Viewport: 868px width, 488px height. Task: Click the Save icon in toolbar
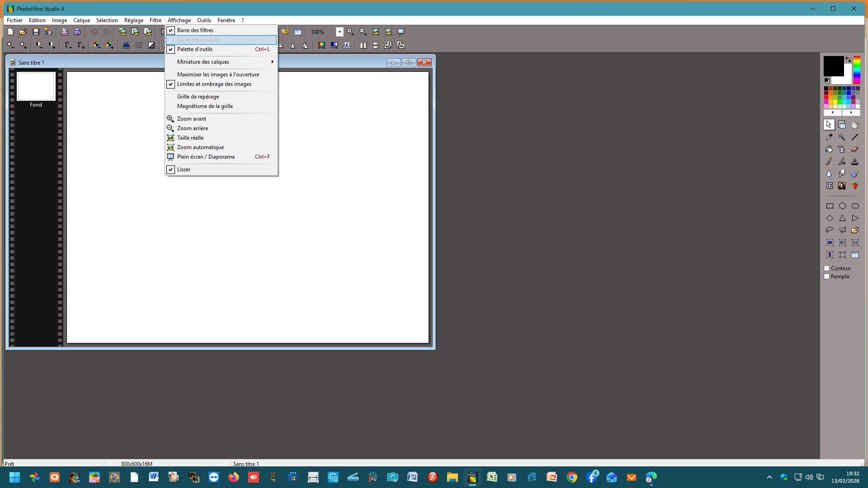pyautogui.click(x=36, y=32)
